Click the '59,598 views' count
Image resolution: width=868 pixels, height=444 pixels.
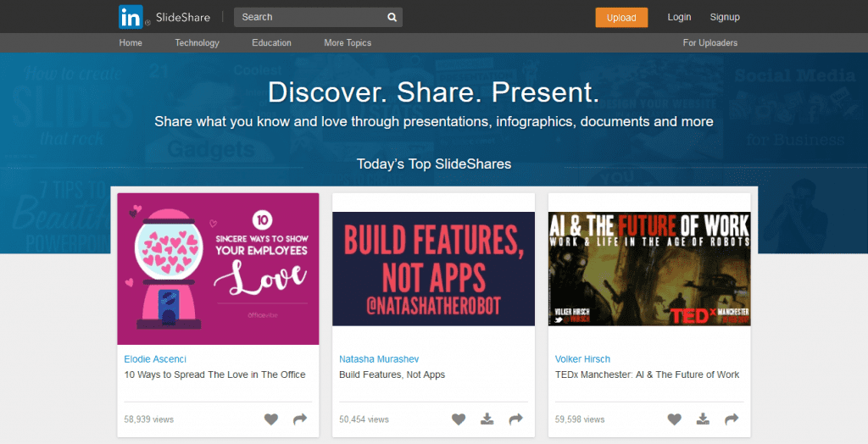click(580, 419)
